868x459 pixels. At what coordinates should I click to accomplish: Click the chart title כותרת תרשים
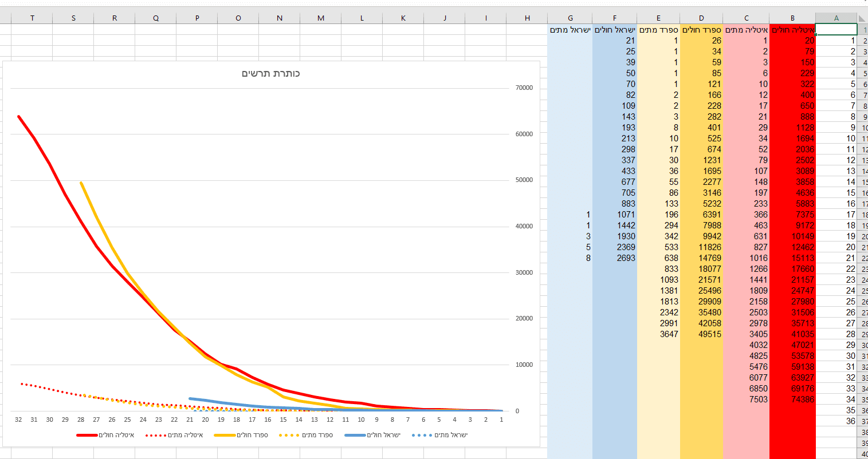click(271, 74)
